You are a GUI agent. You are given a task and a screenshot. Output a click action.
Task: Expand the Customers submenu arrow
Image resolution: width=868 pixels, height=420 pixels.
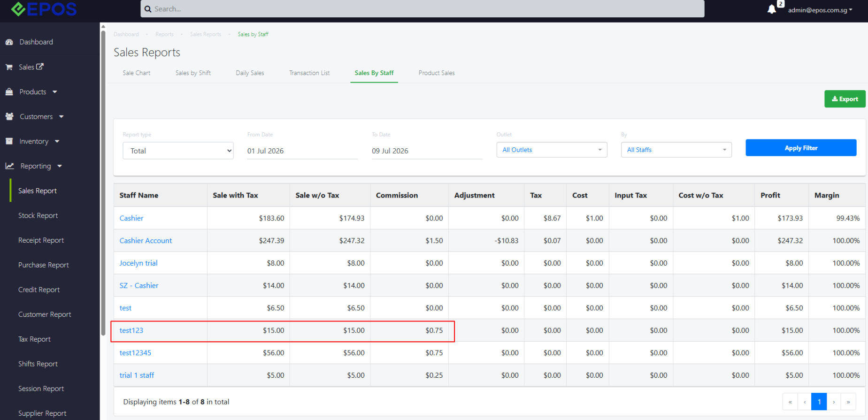coord(61,117)
